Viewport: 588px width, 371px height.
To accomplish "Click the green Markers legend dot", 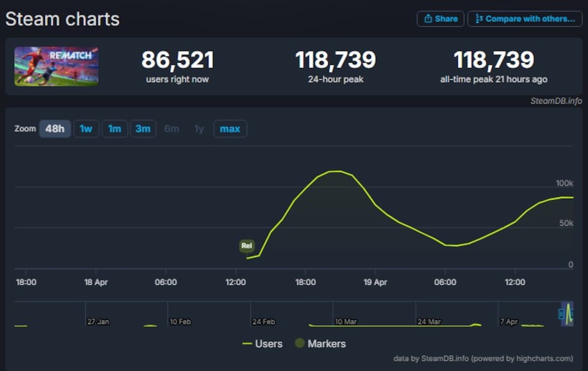I will [300, 344].
